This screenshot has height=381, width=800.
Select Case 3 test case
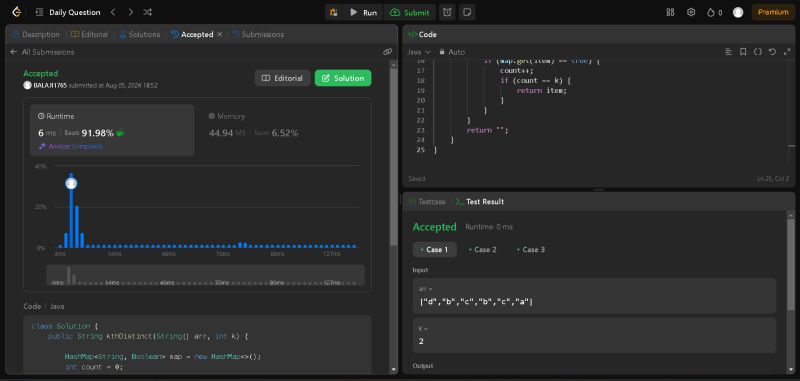coord(531,249)
